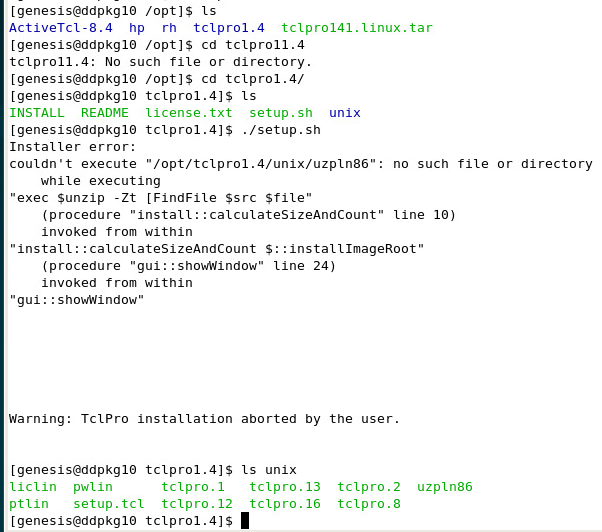This screenshot has width=602, height=532.
Task: Click the green uzpln86 file name
Action: (445, 487)
